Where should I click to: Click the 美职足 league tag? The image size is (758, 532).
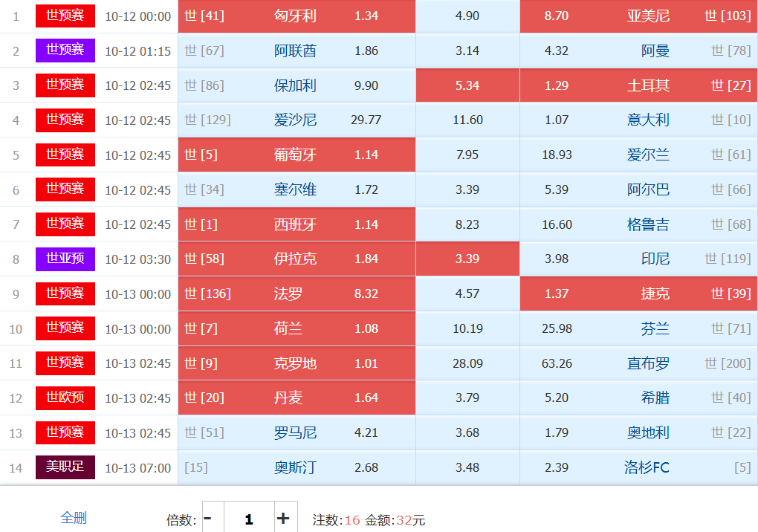click(65, 467)
